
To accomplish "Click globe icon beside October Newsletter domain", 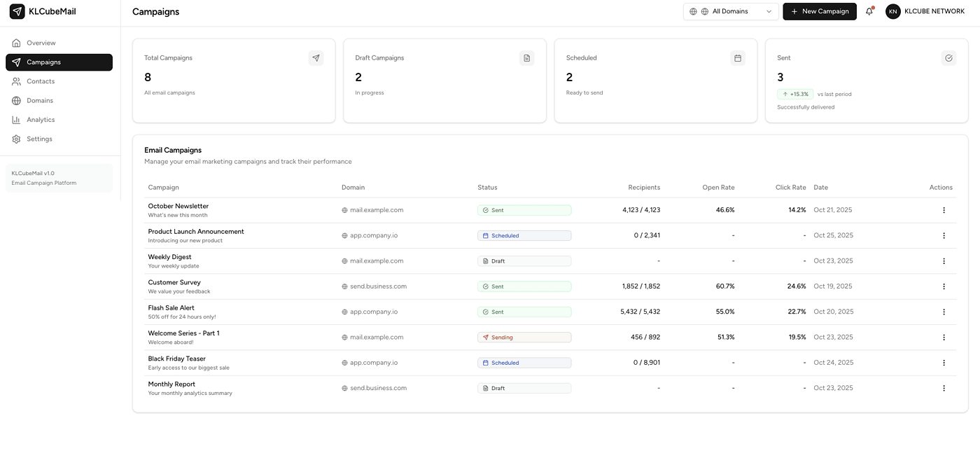I will (344, 210).
